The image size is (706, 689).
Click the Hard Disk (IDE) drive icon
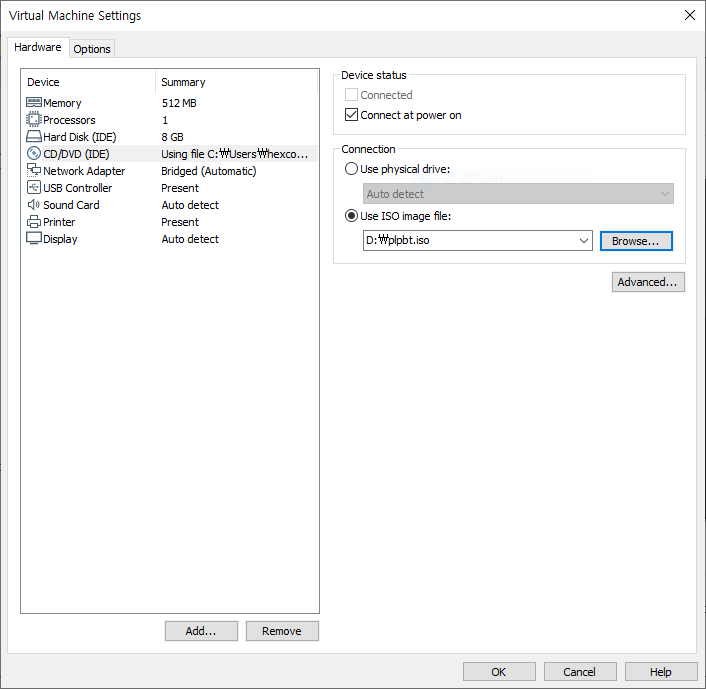click(34, 136)
